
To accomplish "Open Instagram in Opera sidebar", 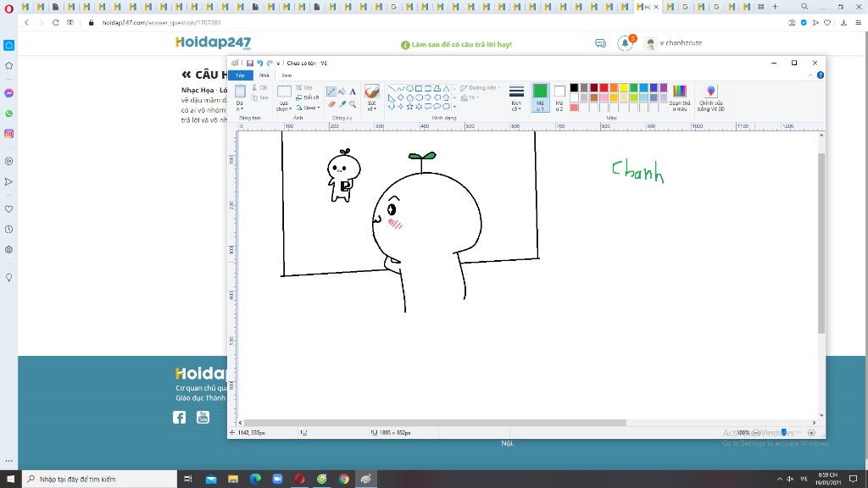I will click(8, 134).
